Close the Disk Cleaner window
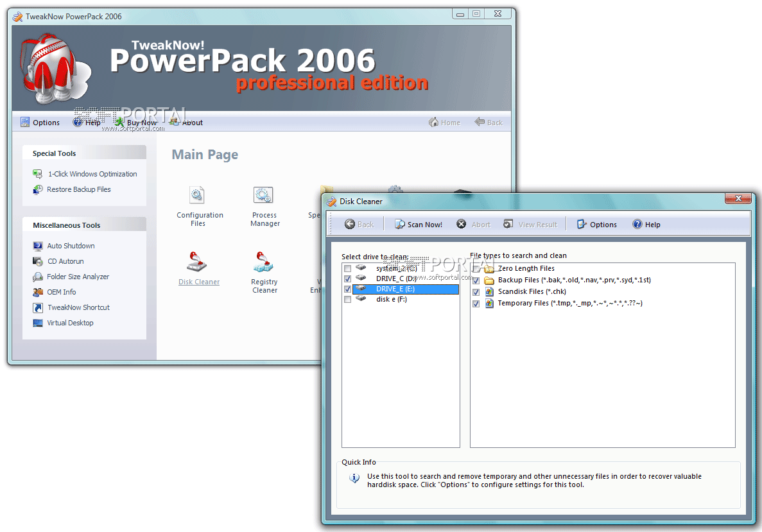Image resolution: width=762 pixels, height=532 pixels. click(x=738, y=198)
